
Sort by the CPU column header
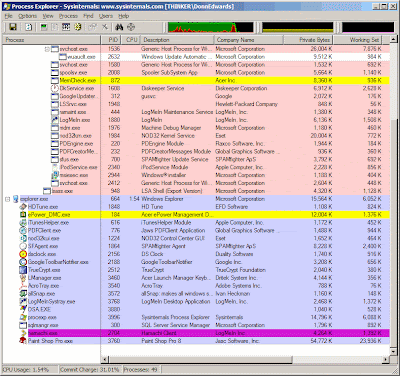pos(130,40)
